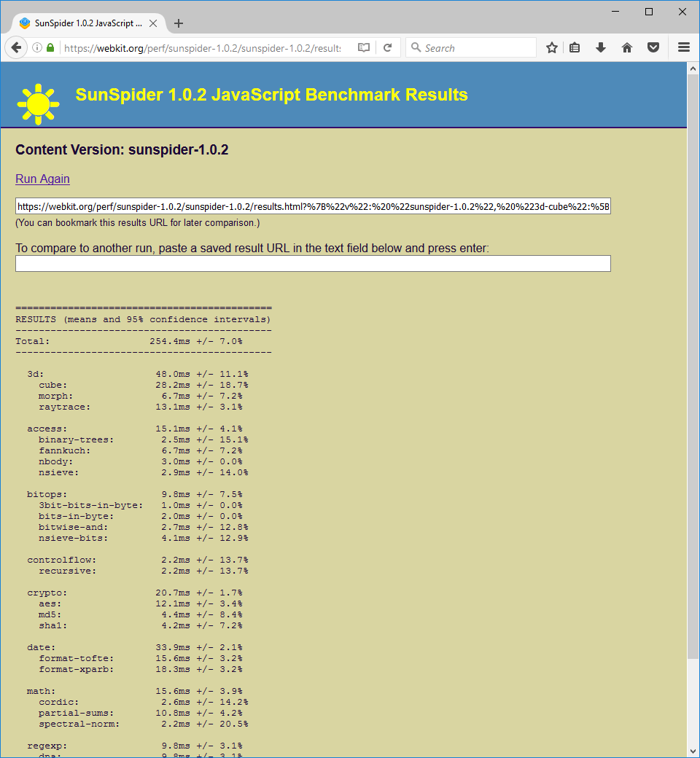Click the Content Version: sunspider-1.0.2 heading

122,150
